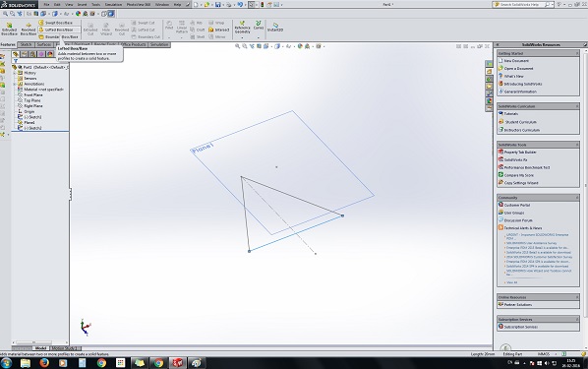The image size is (588, 369).
Task: Click the Windows Start button
Action: tap(6, 363)
